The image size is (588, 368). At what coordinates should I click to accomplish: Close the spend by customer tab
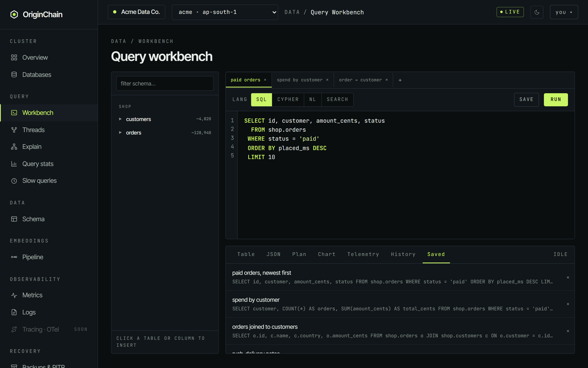pyautogui.click(x=327, y=80)
